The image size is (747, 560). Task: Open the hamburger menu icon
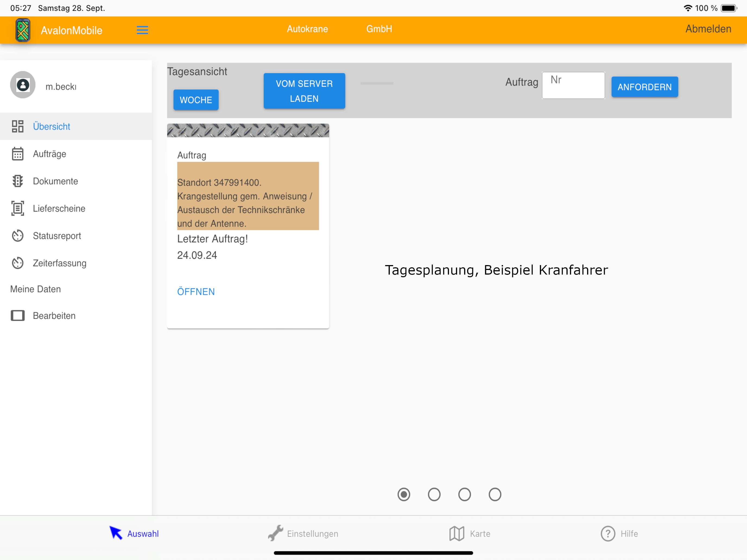142,30
